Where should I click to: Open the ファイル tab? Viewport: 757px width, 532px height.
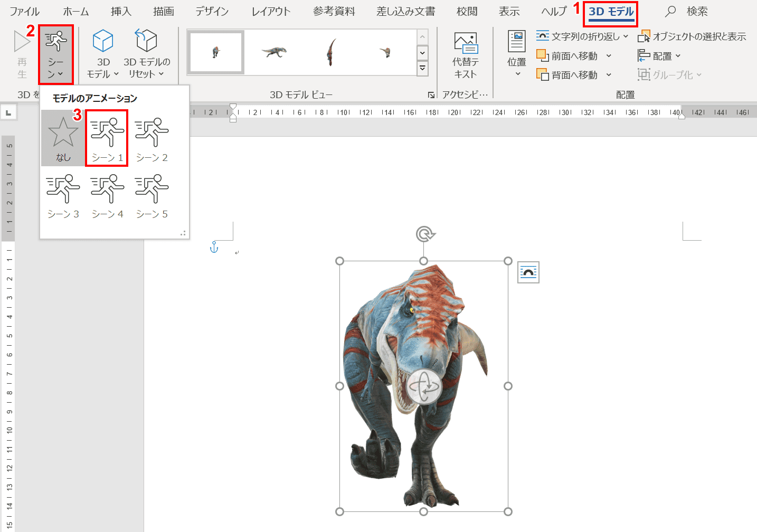point(24,11)
